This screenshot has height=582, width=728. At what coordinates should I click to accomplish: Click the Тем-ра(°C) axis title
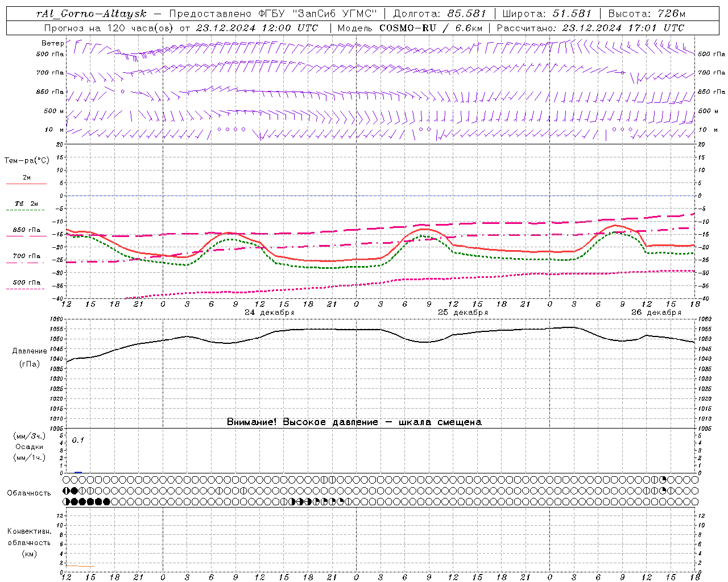pos(27,160)
